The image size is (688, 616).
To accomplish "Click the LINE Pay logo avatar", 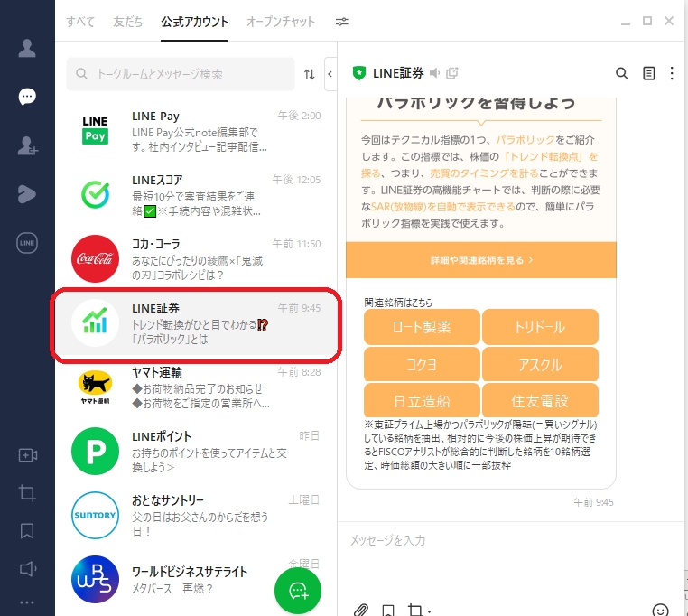I will pyautogui.click(x=95, y=130).
